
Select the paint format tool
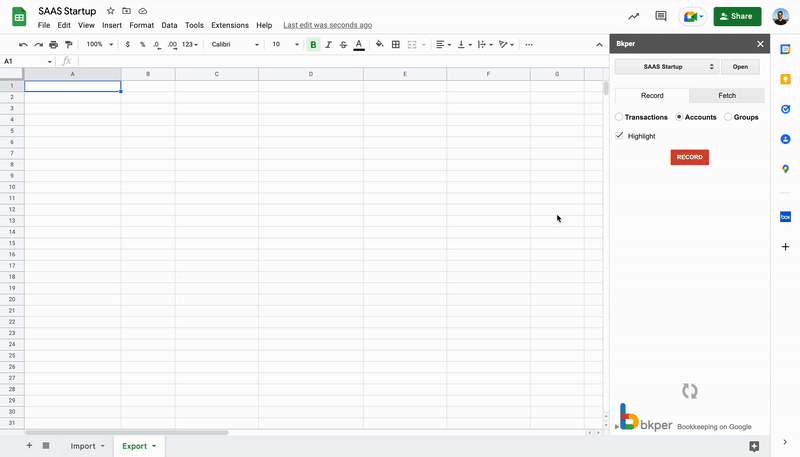tap(68, 45)
